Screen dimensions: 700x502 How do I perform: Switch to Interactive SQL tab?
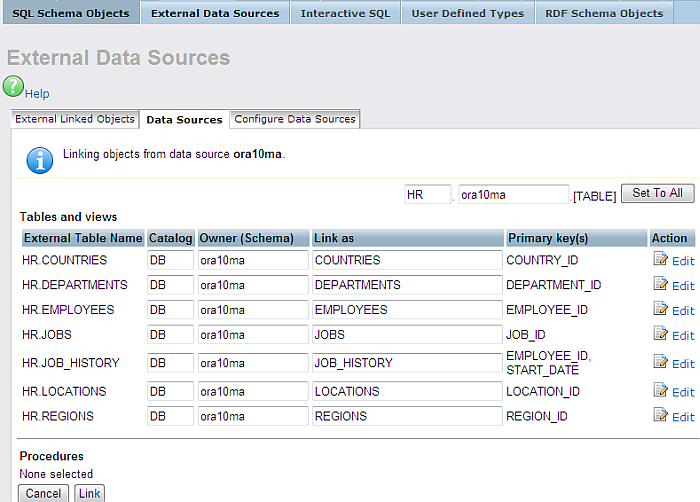pos(345,13)
